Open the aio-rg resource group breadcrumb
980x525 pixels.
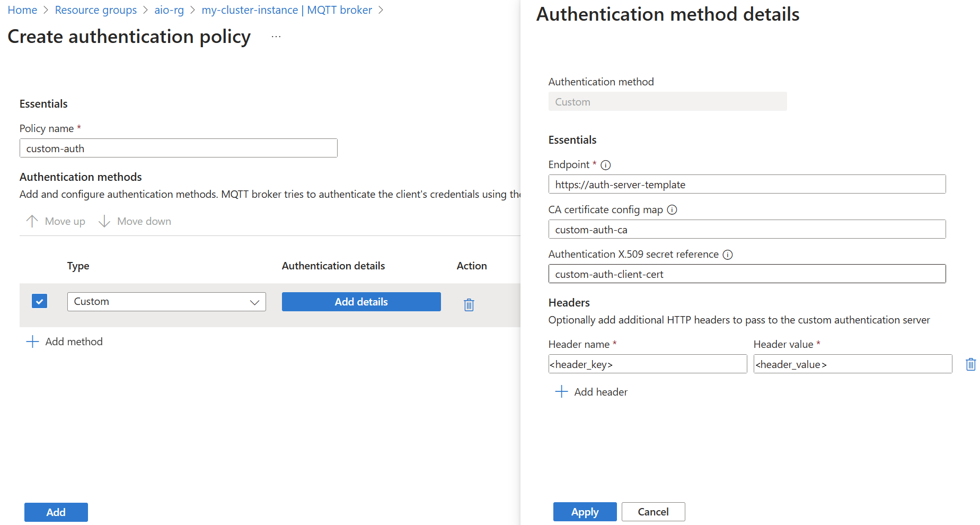click(x=169, y=10)
